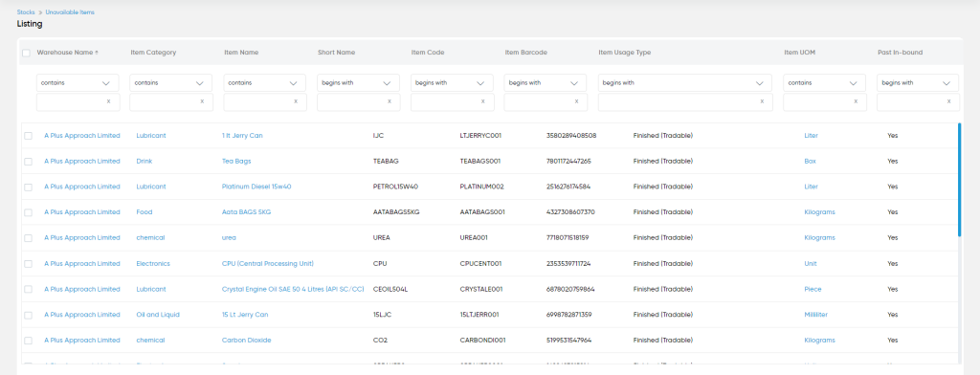
Task: Go to Stocks in the breadcrumb
Action: [26, 11]
